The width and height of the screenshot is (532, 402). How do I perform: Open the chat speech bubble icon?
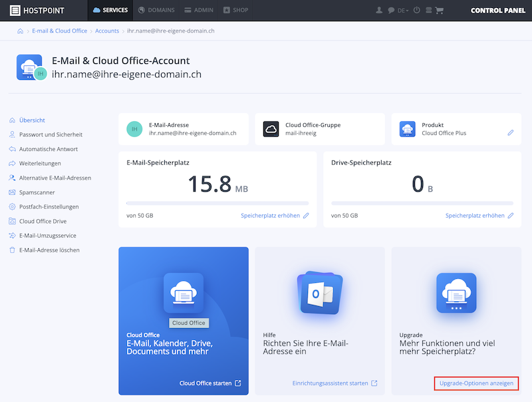point(391,11)
